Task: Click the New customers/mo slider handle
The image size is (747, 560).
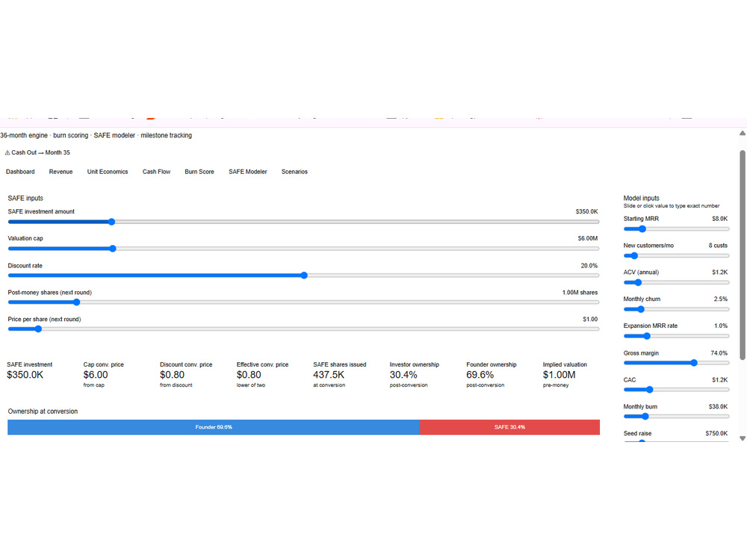Action: pyautogui.click(x=634, y=255)
